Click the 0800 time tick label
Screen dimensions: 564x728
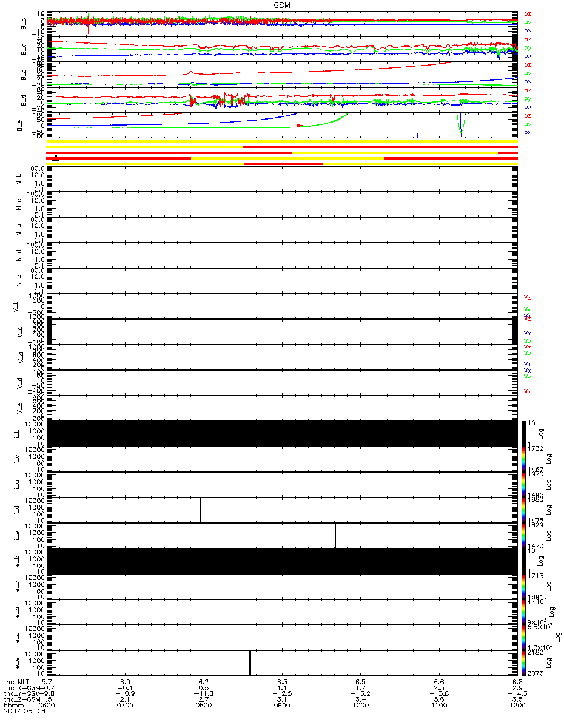pos(204,706)
